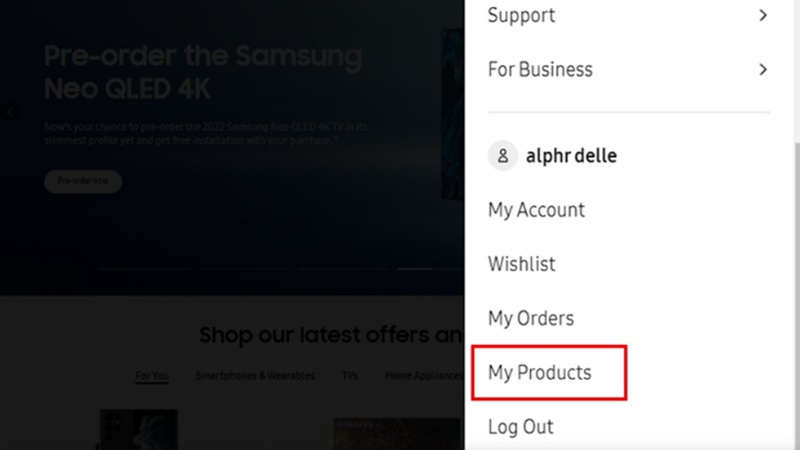Expand the Support submenu chevron
Screen dimensions: 800x450
tap(763, 16)
